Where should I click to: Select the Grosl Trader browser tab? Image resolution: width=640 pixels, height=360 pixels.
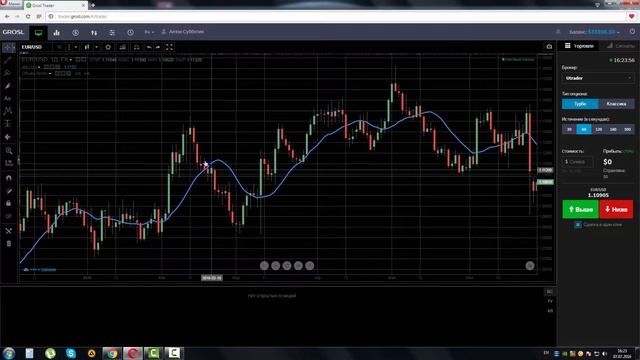55,5
